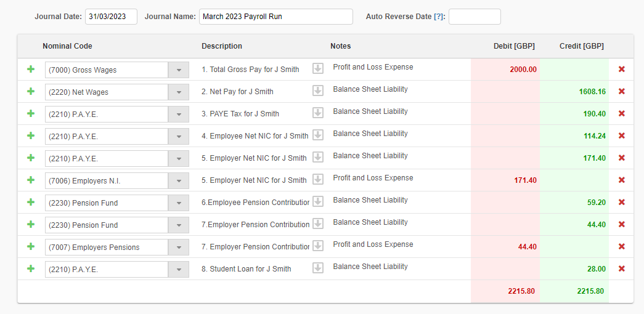Remove the Employers N.I. debit line
Screen dimensions: 644x314
[621, 180]
